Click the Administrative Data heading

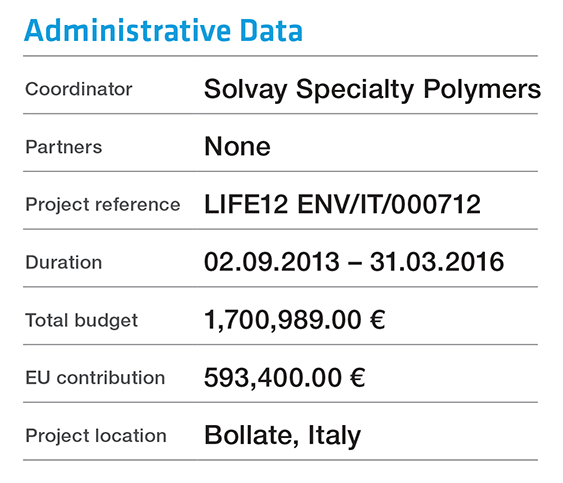163,31
